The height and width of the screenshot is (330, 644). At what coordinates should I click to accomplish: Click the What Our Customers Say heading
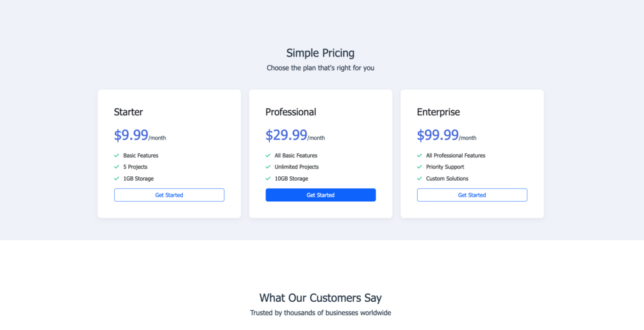(320, 298)
